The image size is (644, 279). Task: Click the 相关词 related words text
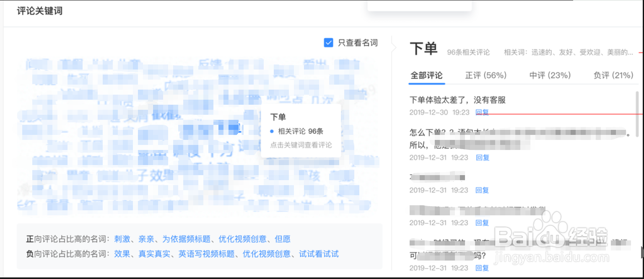coord(569,52)
